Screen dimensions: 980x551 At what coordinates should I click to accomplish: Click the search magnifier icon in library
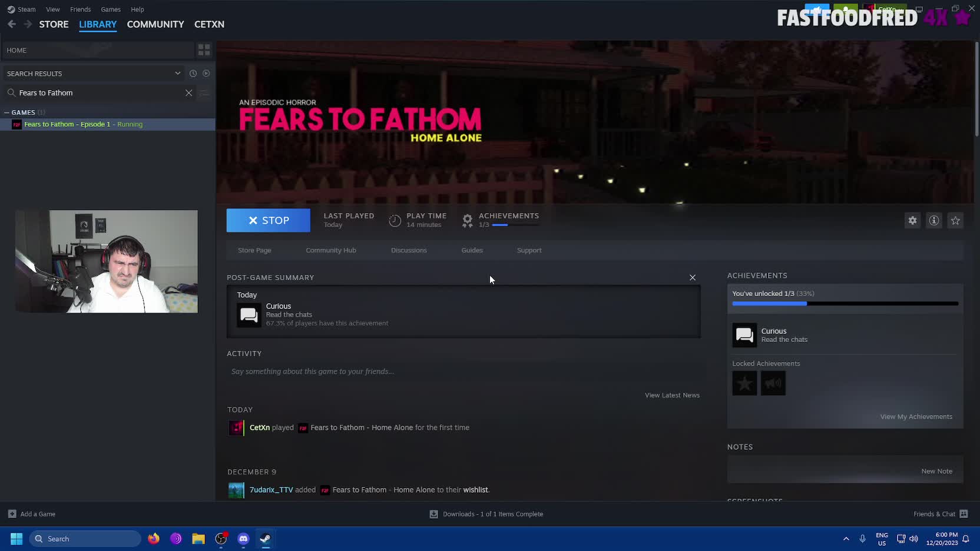pyautogui.click(x=11, y=93)
